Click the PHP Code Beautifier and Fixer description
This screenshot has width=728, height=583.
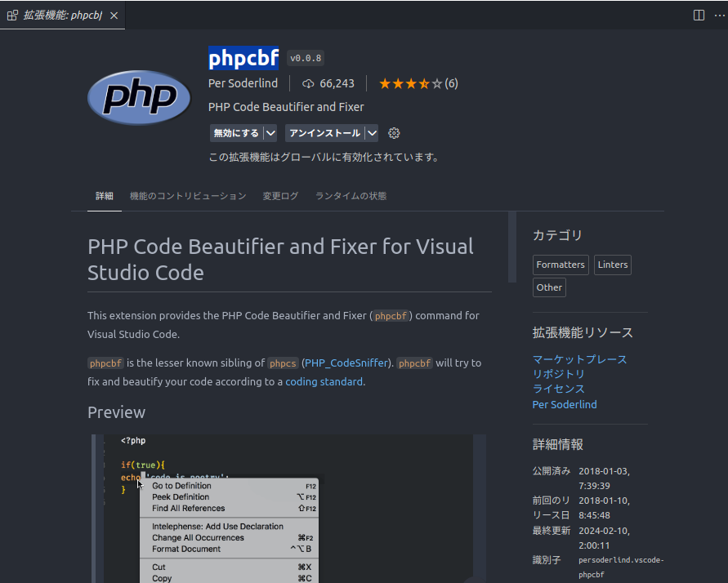coord(286,107)
